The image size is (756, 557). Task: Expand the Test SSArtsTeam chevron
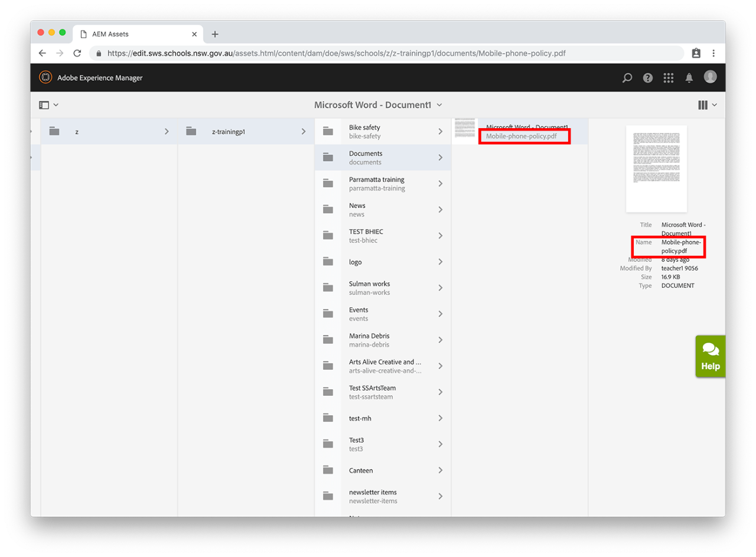441,392
